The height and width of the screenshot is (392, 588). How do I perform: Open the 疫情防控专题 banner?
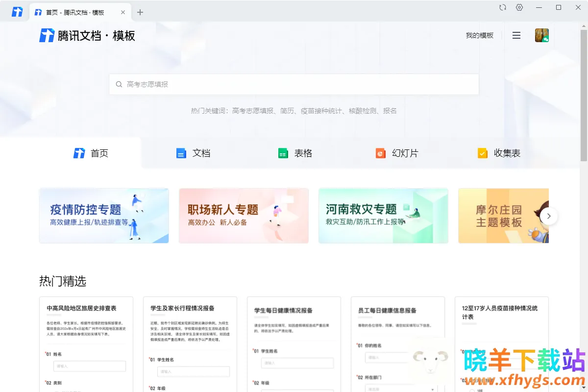pyautogui.click(x=104, y=216)
